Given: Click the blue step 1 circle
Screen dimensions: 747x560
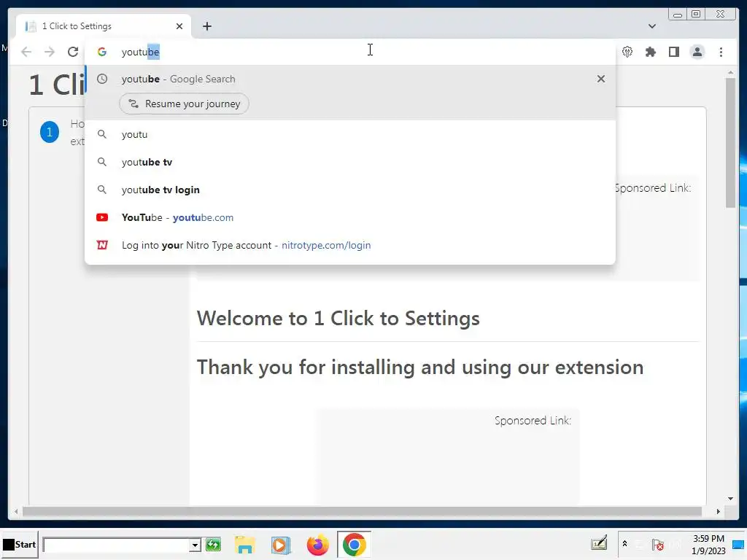Looking at the screenshot, I should point(50,132).
